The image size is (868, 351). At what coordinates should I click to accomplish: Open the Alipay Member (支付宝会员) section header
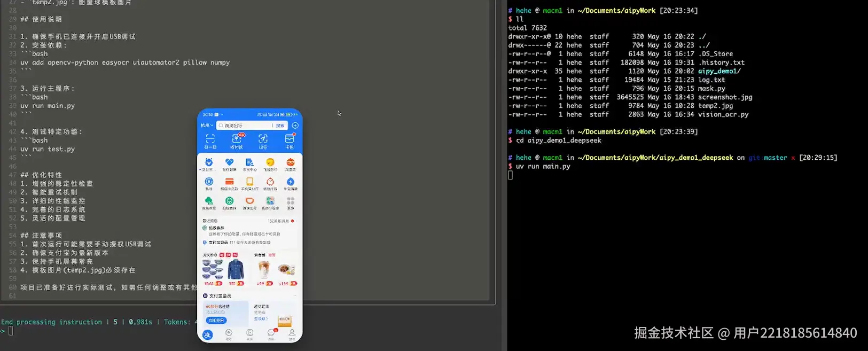(x=217, y=296)
